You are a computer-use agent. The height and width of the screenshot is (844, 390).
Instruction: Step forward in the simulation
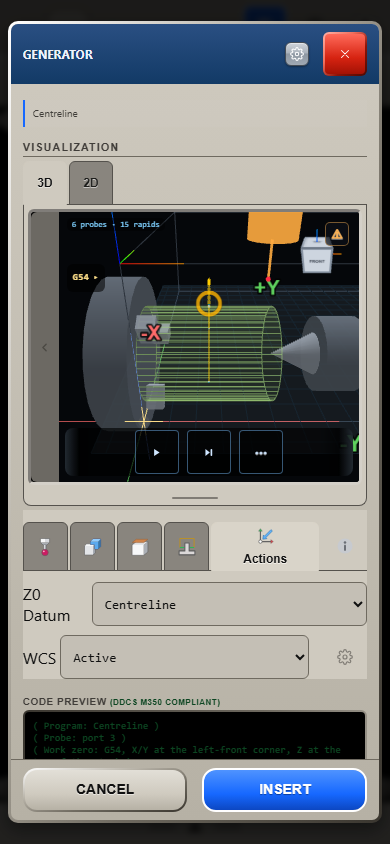(x=209, y=452)
